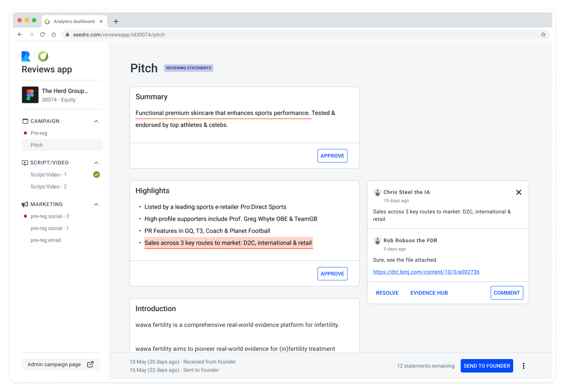
Task: Reload the page with the refresh icon
Action: 42,34
